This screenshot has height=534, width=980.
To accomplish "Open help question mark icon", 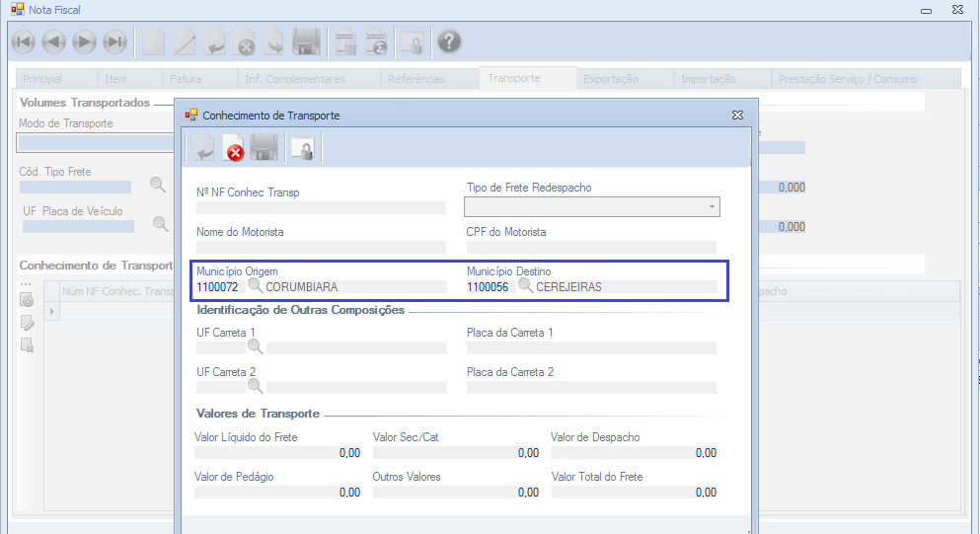I will point(449,41).
